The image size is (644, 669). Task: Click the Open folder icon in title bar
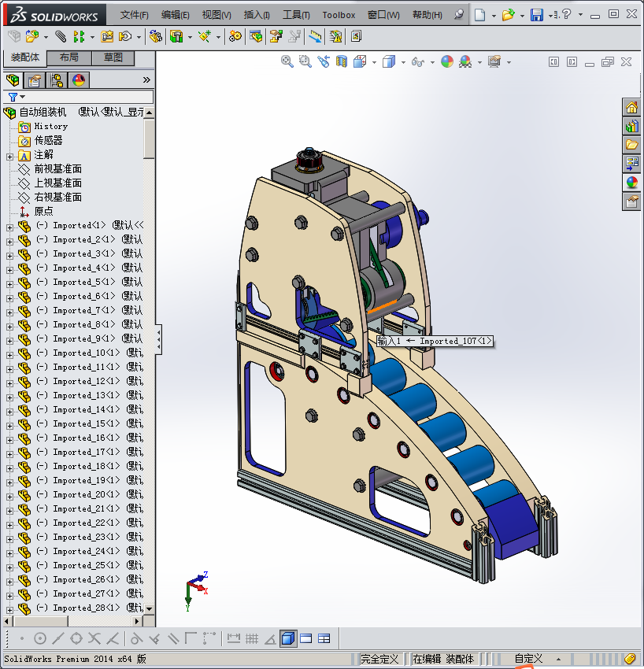(x=508, y=15)
